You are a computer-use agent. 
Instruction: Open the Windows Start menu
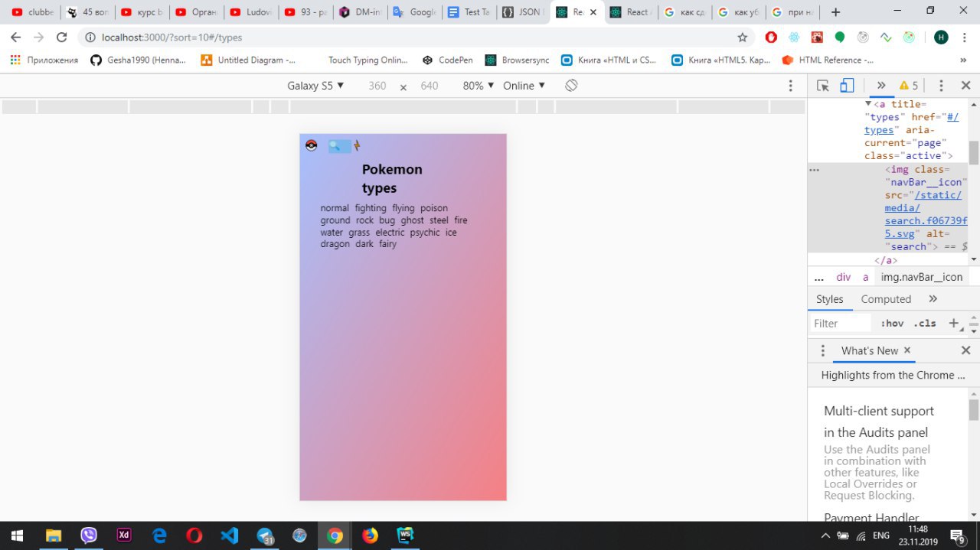click(x=18, y=535)
